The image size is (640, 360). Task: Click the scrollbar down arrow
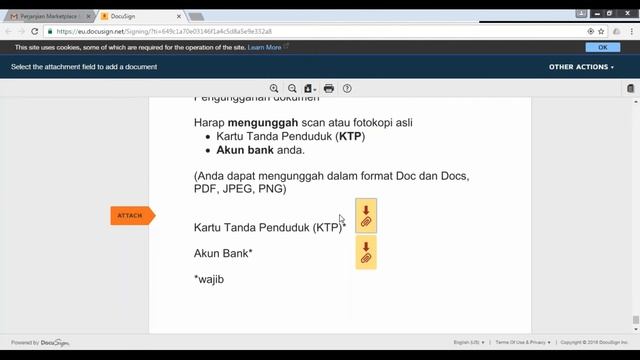click(636, 329)
